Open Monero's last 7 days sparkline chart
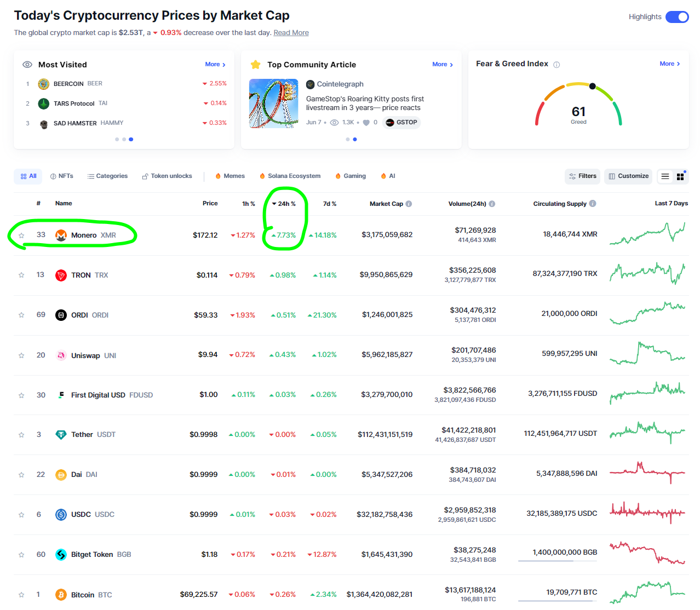 click(x=647, y=234)
